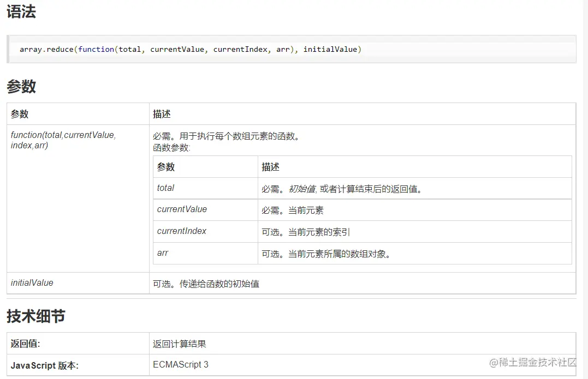Image resolution: width=588 pixels, height=379 pixels.
Task: Click the nested table 参数 column header
Action: click(x=205, y=167)
